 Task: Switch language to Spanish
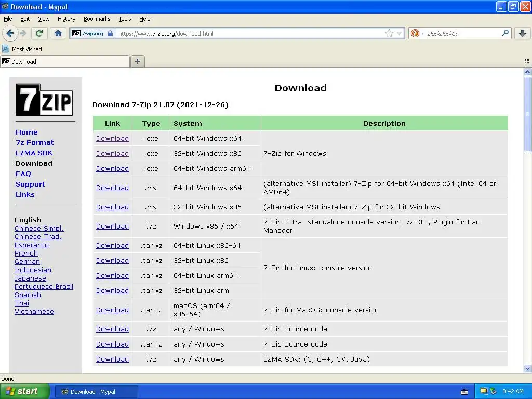[x=28, y=295]
